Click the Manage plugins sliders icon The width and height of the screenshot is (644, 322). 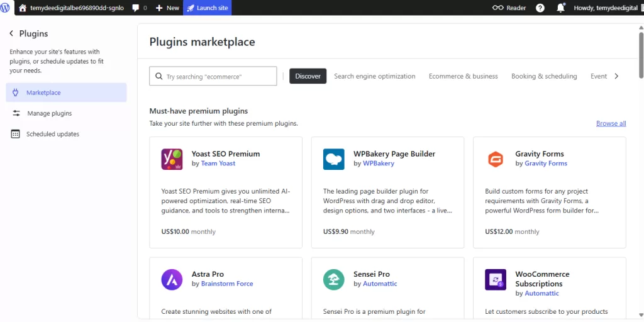pos(16,113)
